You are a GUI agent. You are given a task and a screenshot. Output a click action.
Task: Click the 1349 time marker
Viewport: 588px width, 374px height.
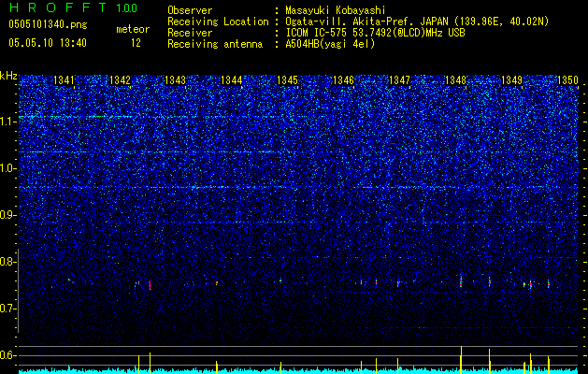(x=512, y=80)
